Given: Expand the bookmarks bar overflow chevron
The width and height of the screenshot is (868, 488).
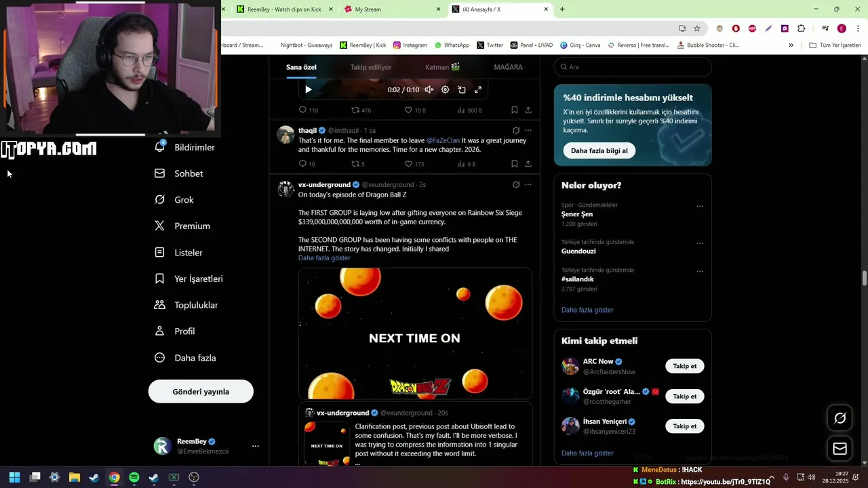Looking at the screenshot, I should pyautogui.click(x=791, y=45).
